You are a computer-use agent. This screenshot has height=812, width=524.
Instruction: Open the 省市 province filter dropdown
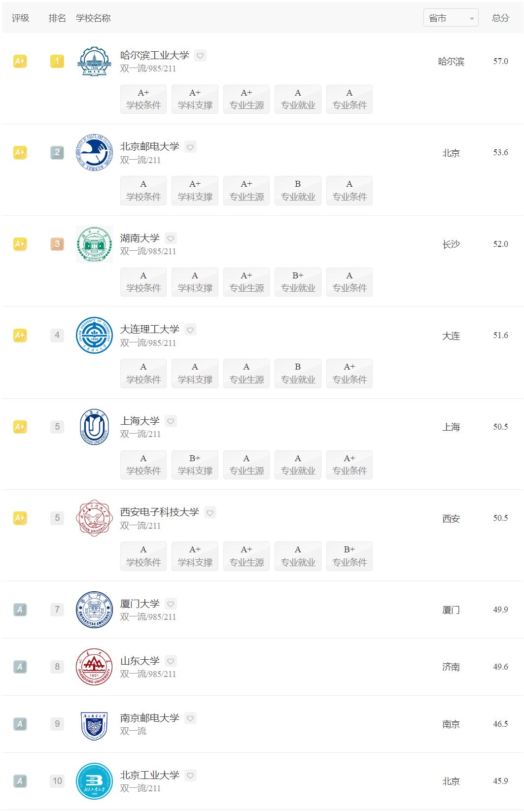(x=451, y=18)
